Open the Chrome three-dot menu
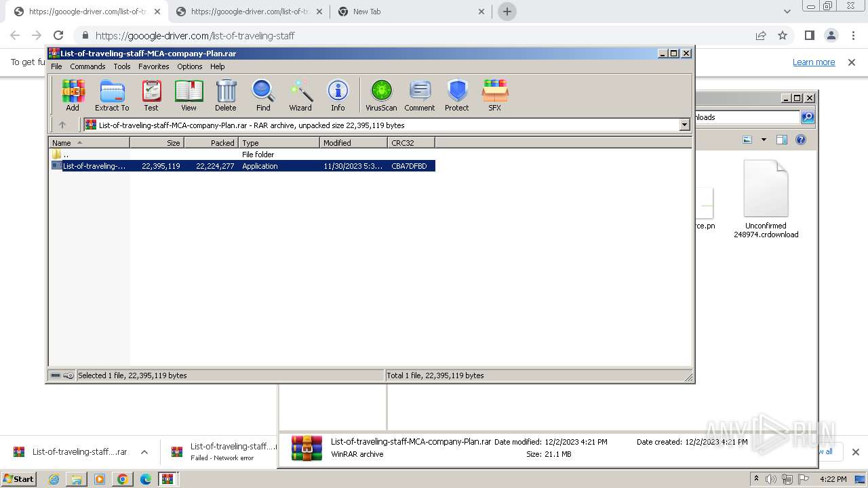Viewport: 868px width, 488px height. (852, 36)
